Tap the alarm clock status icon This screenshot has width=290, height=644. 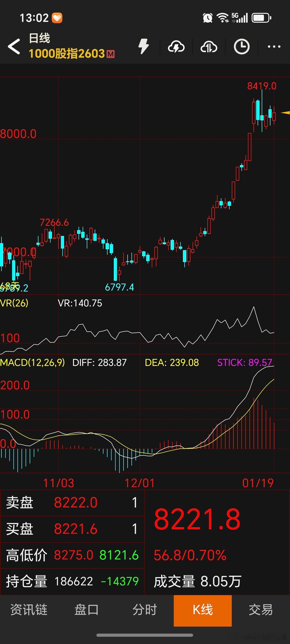pos(208,18)
